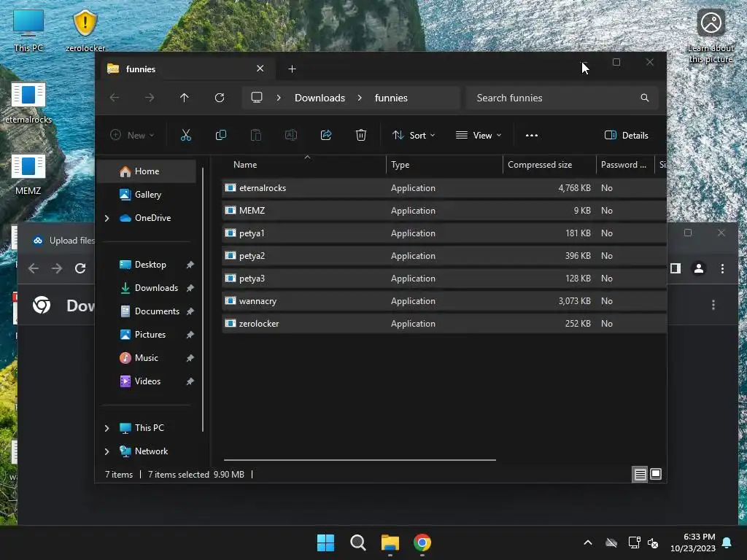Screen dimensions: 747x560
Task: Close the funnies tab
Action: point(260,69)
